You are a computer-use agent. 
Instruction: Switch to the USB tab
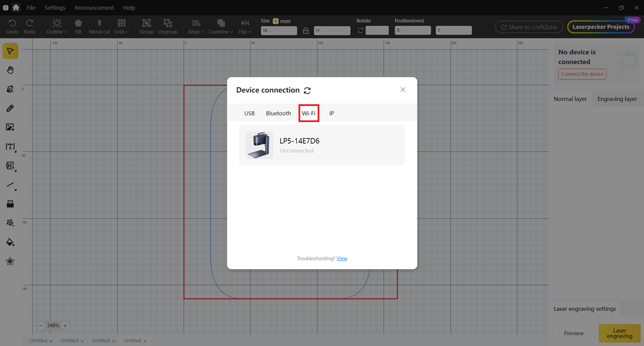point(250,113)
